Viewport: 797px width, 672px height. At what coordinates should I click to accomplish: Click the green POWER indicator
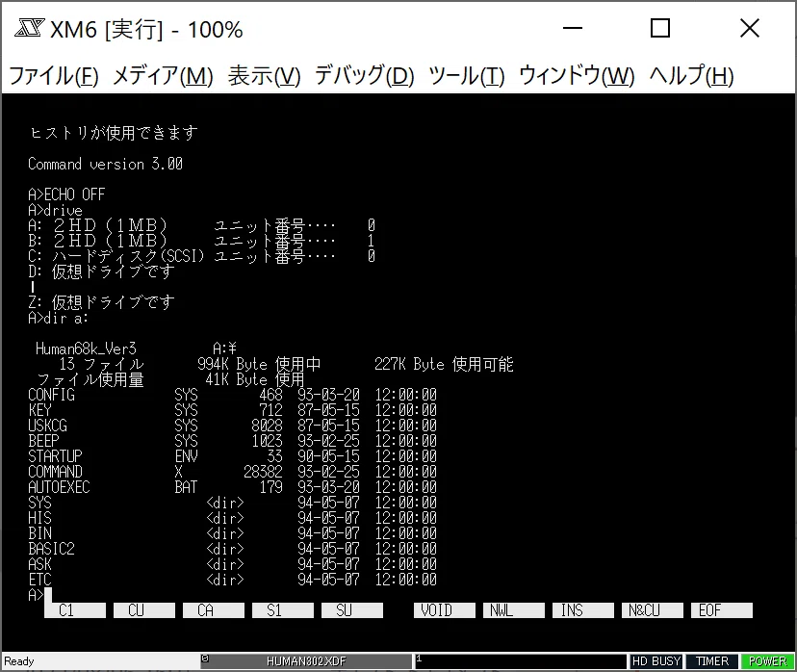[767, 660]
